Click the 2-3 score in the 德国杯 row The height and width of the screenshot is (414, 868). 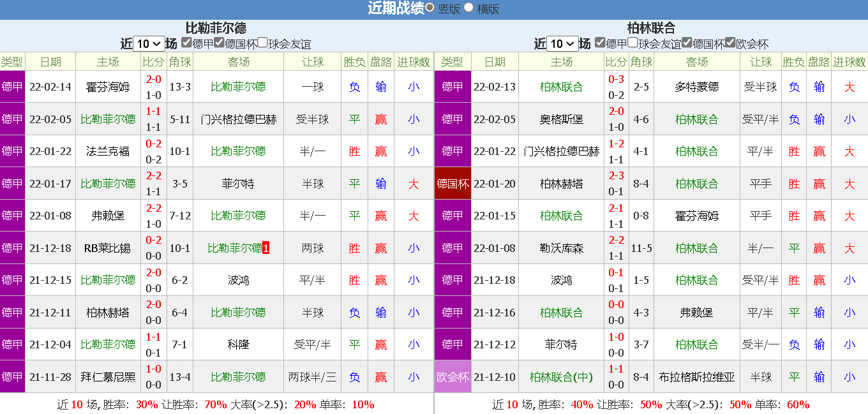[x=616, y=176]
